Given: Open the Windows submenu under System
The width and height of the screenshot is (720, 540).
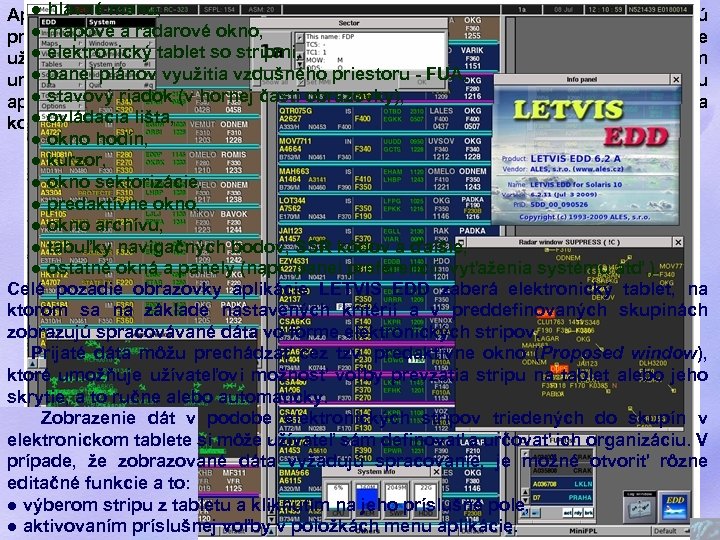Looking at the screenshot, I should [x=120, y=43].
